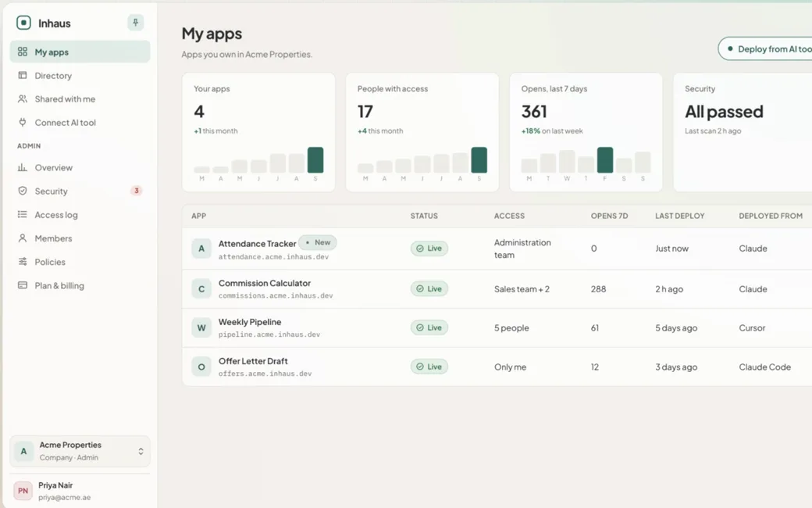Open the Directory menu item
The width and height of the screenshot is (812, 508).
click(80, 75)
